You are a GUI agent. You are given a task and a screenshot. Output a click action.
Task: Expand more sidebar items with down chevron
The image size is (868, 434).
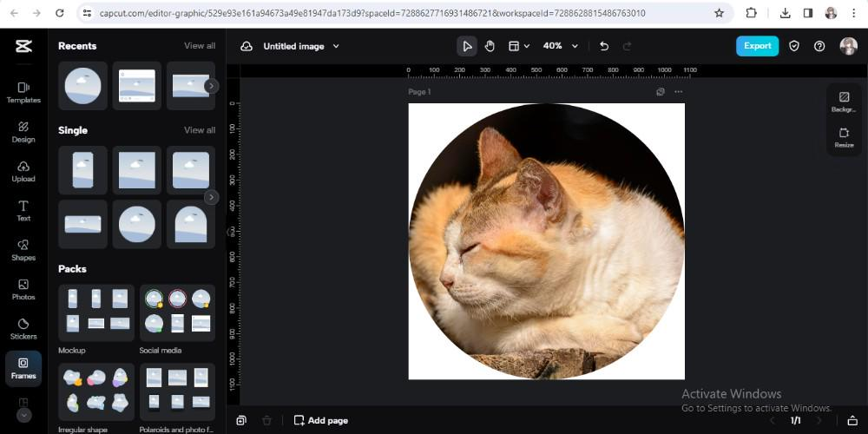23,415
